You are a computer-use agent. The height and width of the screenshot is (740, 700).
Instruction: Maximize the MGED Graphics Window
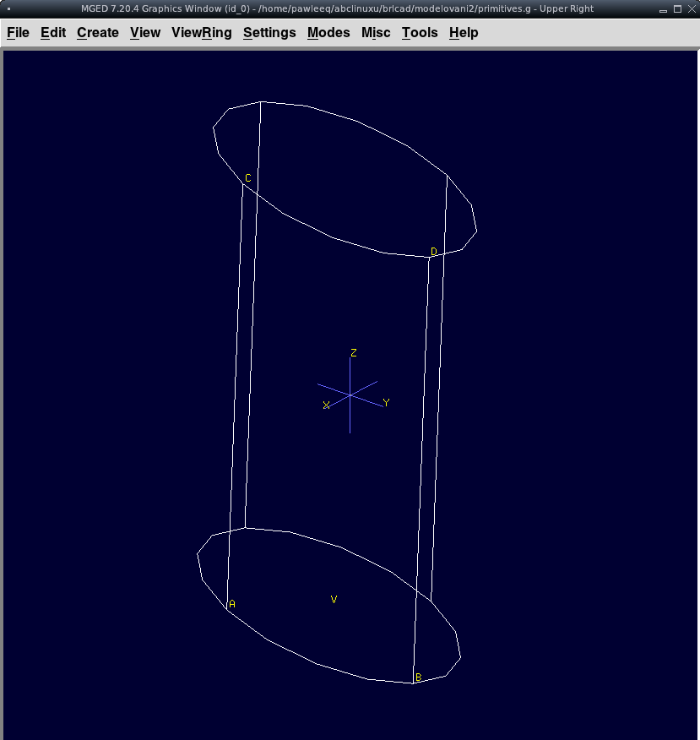coord(677,8)
